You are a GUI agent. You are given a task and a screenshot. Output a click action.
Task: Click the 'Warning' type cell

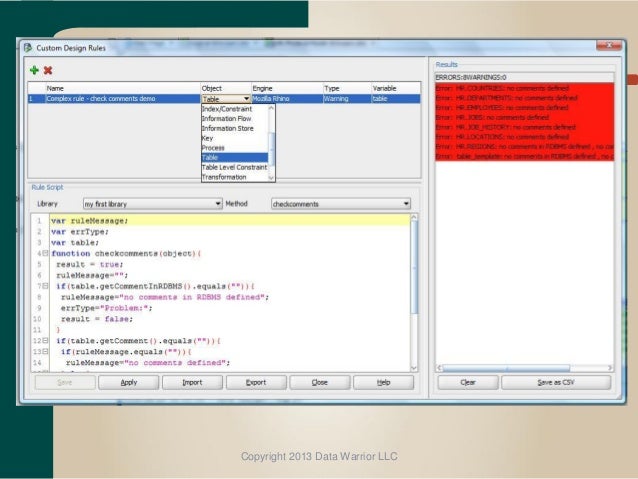tap(347, 99)
